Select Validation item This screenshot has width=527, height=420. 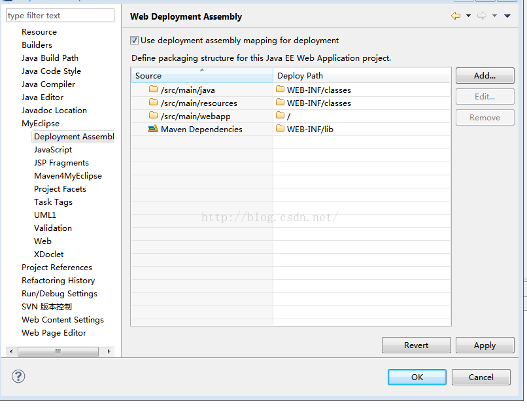(x=53, y=229)
